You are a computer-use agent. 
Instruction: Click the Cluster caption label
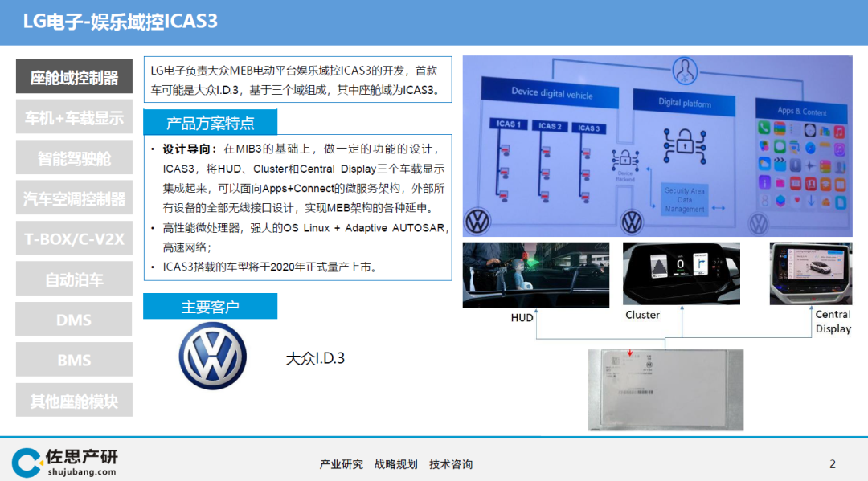[643, 315]
